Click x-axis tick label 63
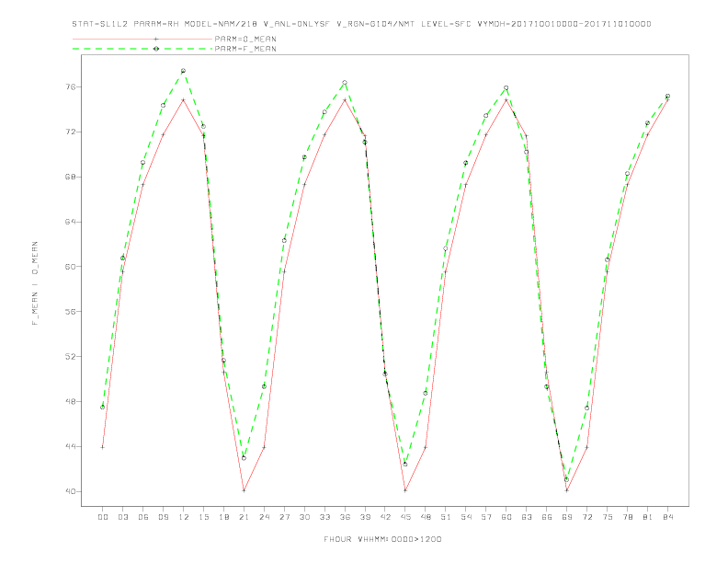This screenshot has height=563, width=728. pyautogui.click(x=527, y=517)
